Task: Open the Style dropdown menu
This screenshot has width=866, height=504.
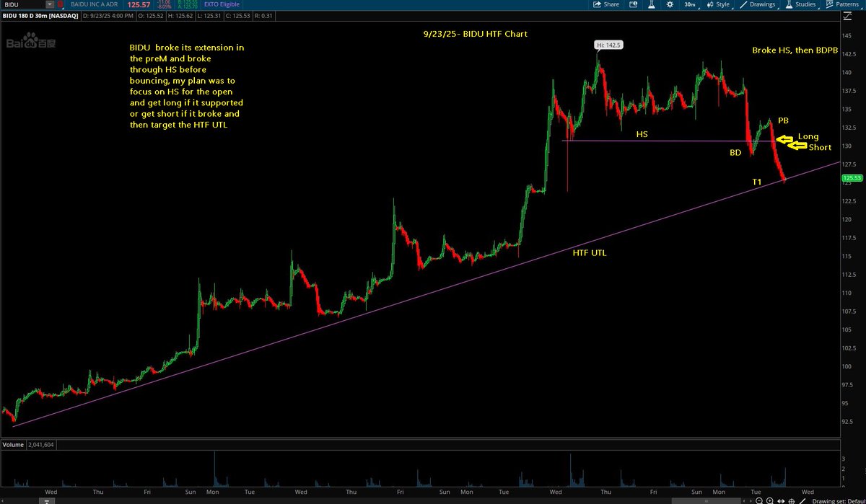Action: pyautogui.click(x=718, y=4)
